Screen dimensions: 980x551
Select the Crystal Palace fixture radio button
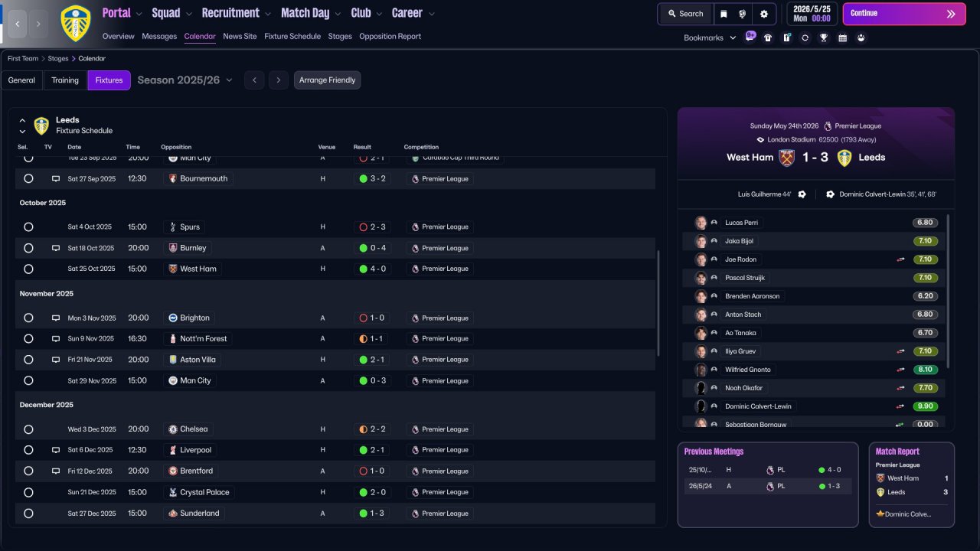[28, 492]
